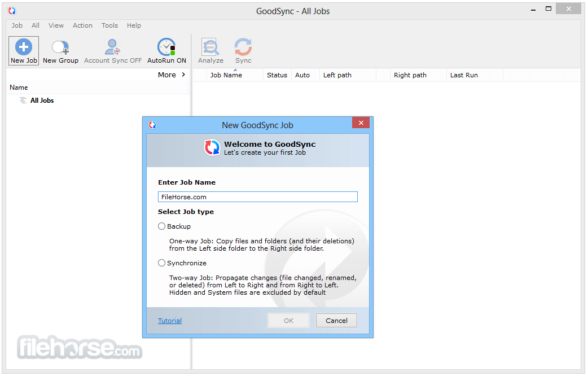This screenshot has width=588, height=376.
Task: Toggle the AutoRun ON clock icon
Action: pyautogui.click(x=166, y=47)
